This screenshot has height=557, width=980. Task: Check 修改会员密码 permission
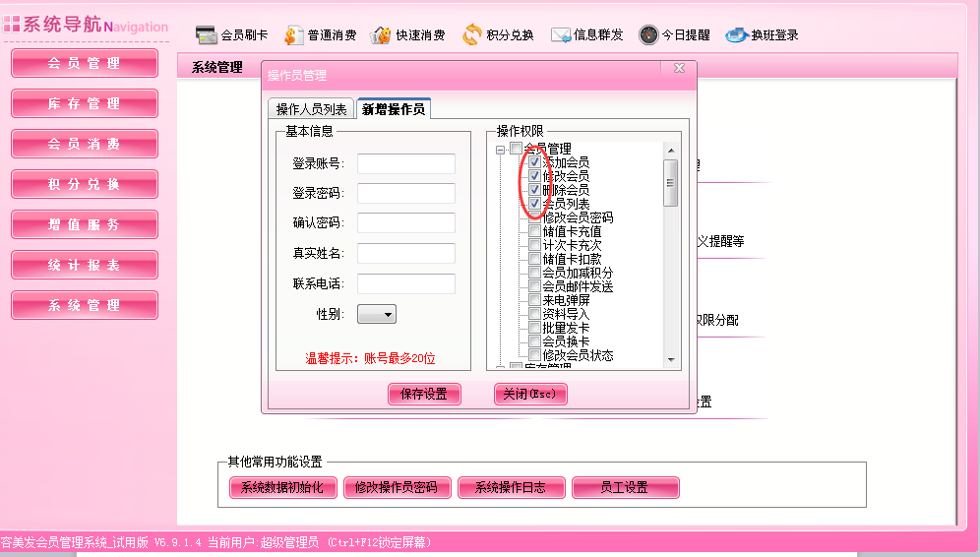[x=535, y=217]
